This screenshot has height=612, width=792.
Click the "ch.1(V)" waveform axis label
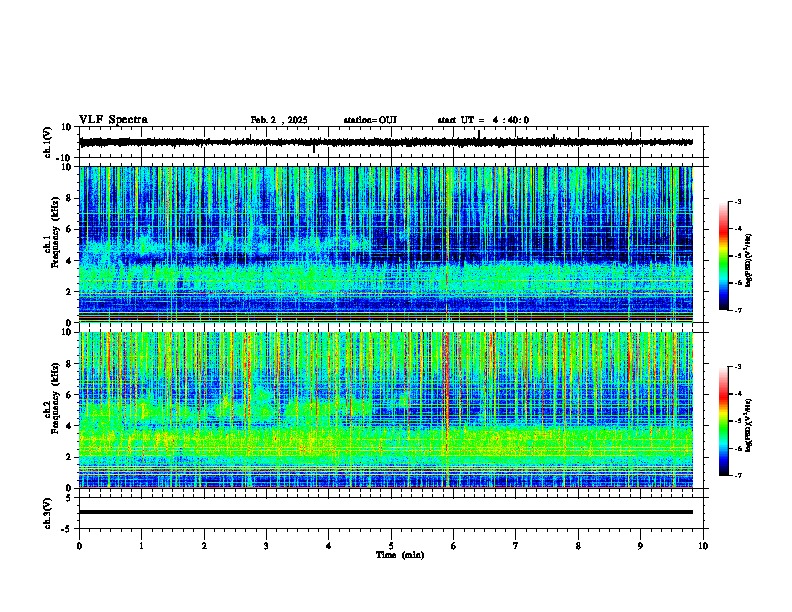[48, 142]
